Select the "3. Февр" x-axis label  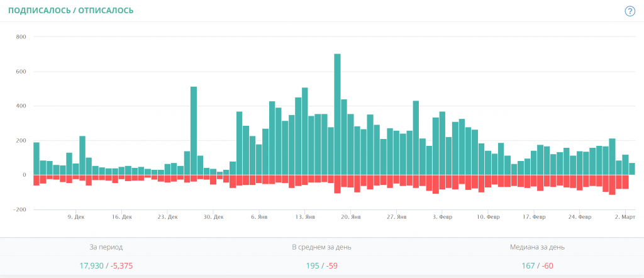(x=442, y=216)
